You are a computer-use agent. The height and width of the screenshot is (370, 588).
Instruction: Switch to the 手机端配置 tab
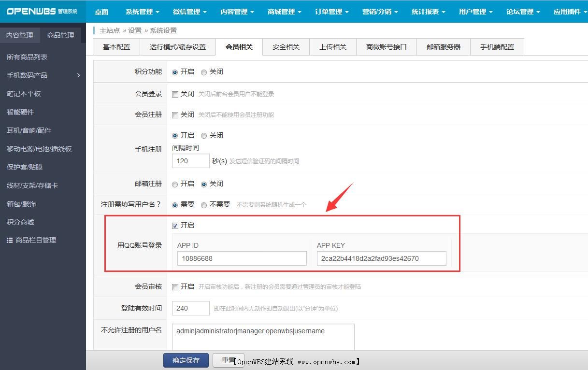tap(497, 46)
